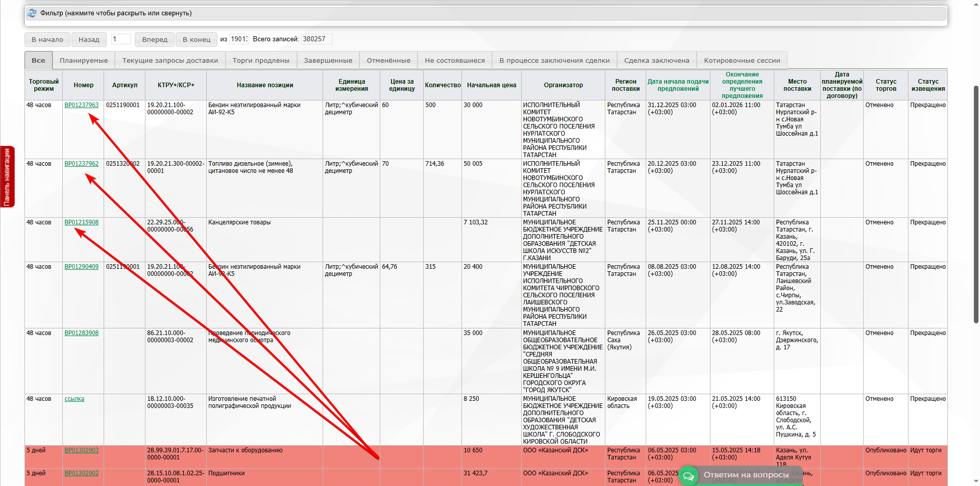Viewport: 980px width, 486px height.
Task: Open lot link BP01302903
Action: point(82,450)
